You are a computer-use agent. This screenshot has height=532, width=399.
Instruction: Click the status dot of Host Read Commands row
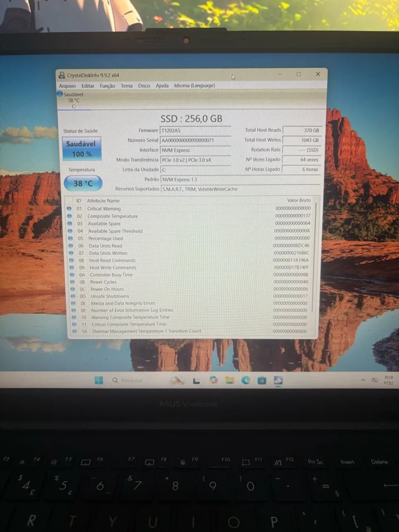click(71, 260)
